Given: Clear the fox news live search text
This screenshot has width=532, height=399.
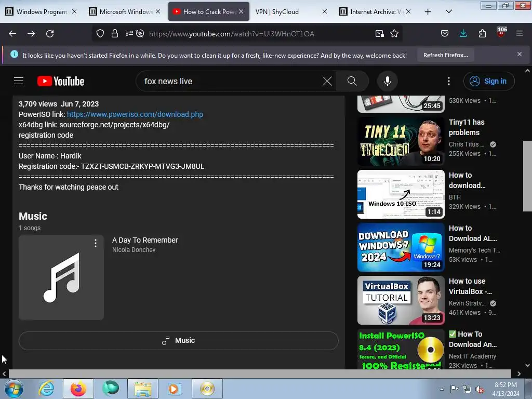Looking at the screenshot, I should (327, 81).
